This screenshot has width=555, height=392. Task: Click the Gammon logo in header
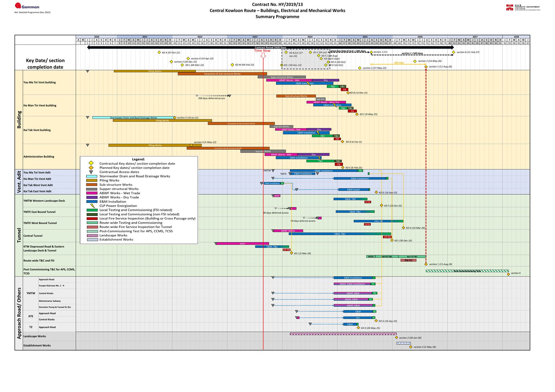[27, 6]
